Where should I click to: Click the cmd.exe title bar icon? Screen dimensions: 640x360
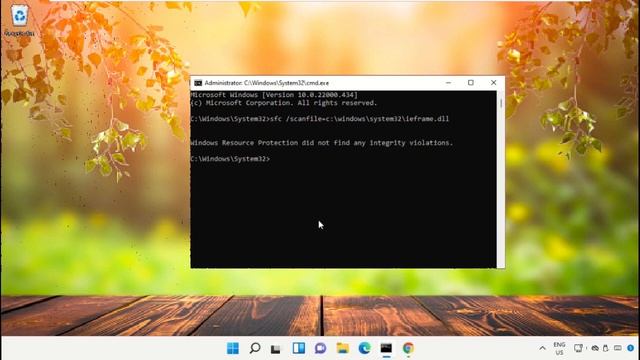198,83
